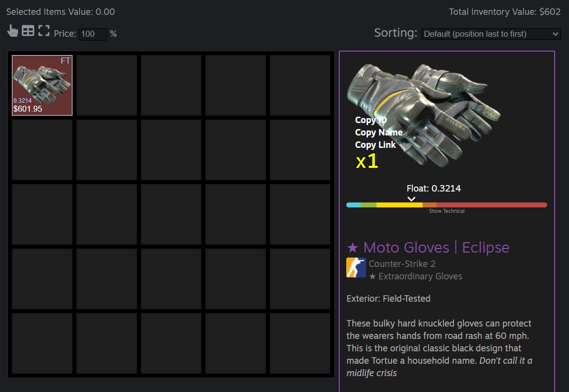Click the red section of float bar

(491, 205)
